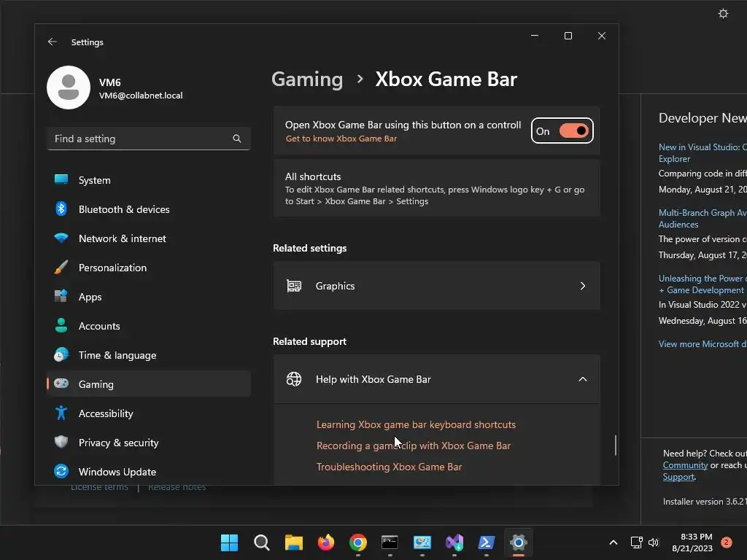Open File Explorer from taskbar
The width and height of the screenshot is (747, 560).
coord(294,542)
